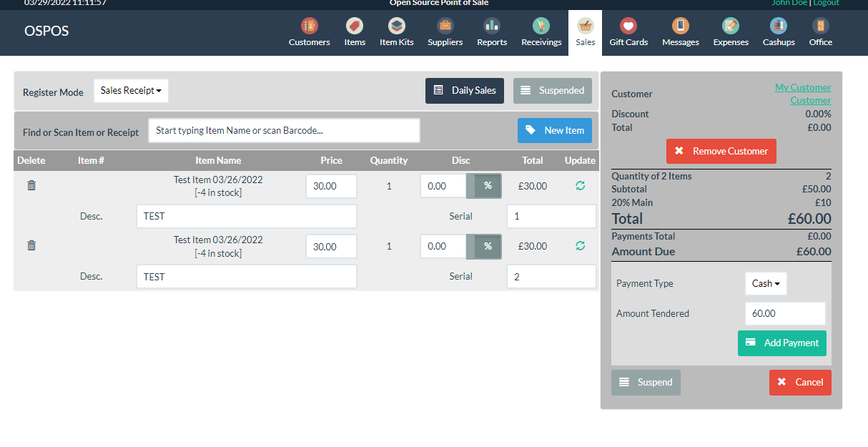
Task: Update the item row with Serial 1
Action: (580, 185)
